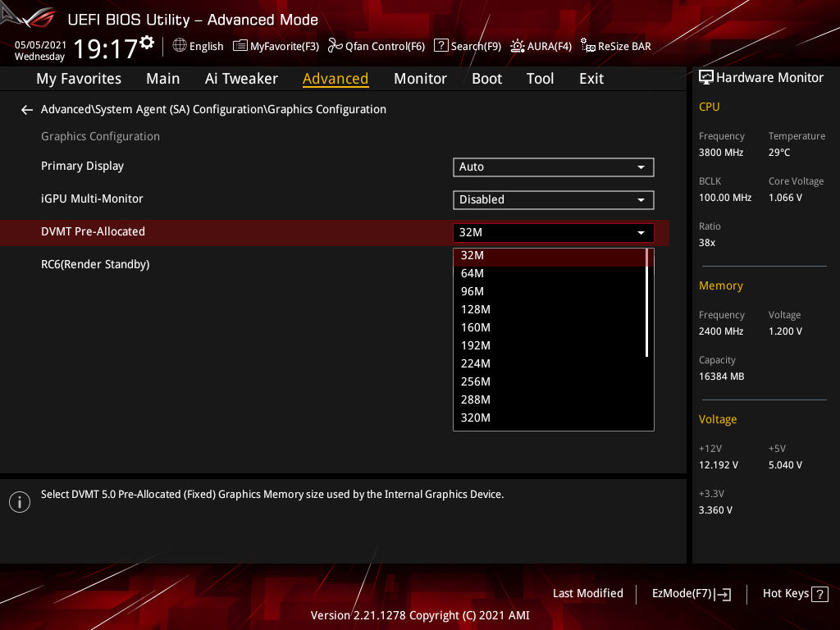Pick 160M from the list
This screenshot has height=630, width=840.
(x=550, y=328)
